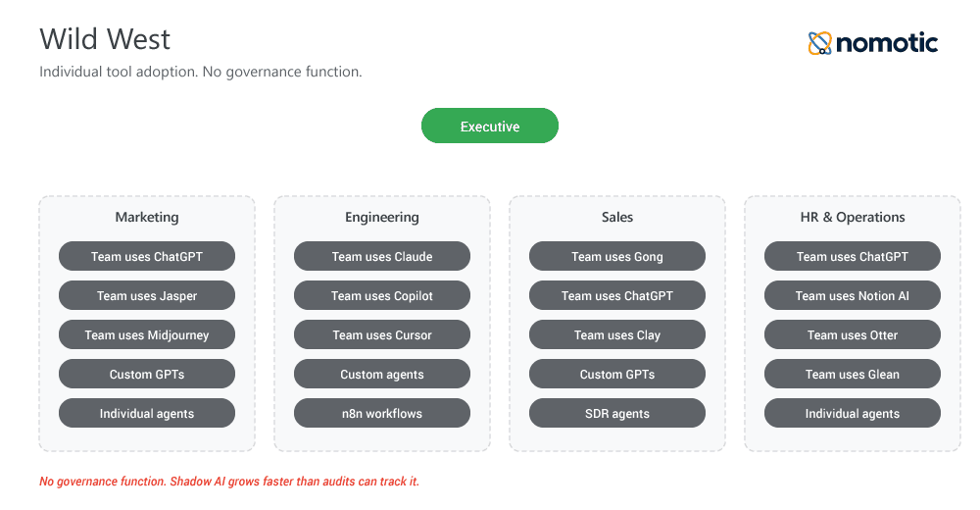The height and width of the screenshot is (510, 980).
Task: Click the Custom agents pill
Action: (382, 374)
